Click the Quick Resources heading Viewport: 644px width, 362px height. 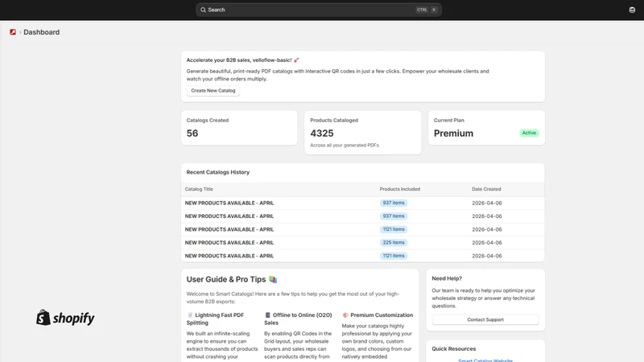tap(453, 349)
